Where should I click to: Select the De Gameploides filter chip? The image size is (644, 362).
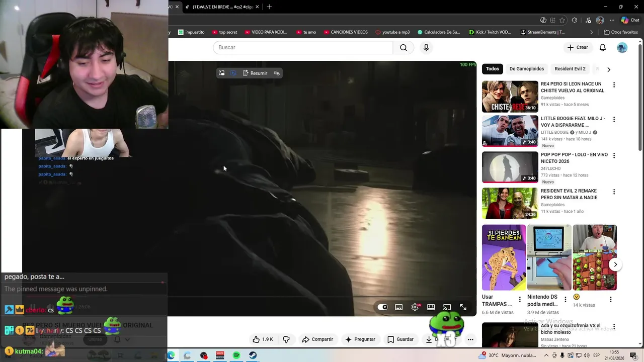pyautogui.click(x=527, y=69)
